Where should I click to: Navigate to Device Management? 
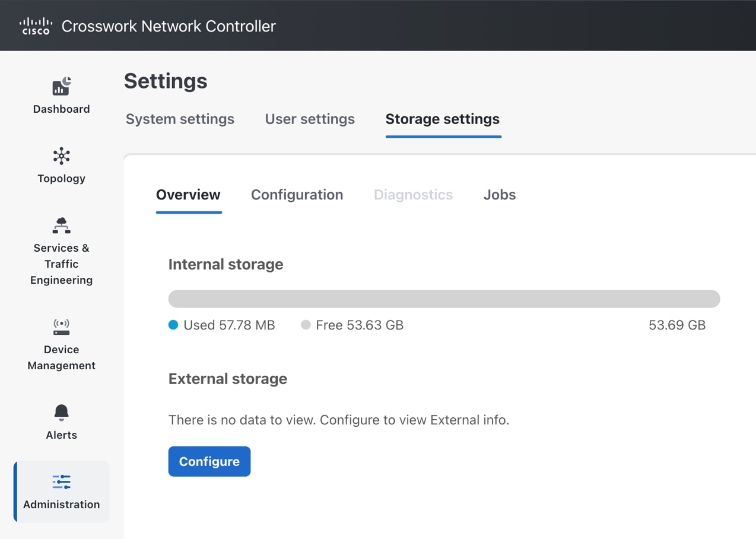[61, 326]
